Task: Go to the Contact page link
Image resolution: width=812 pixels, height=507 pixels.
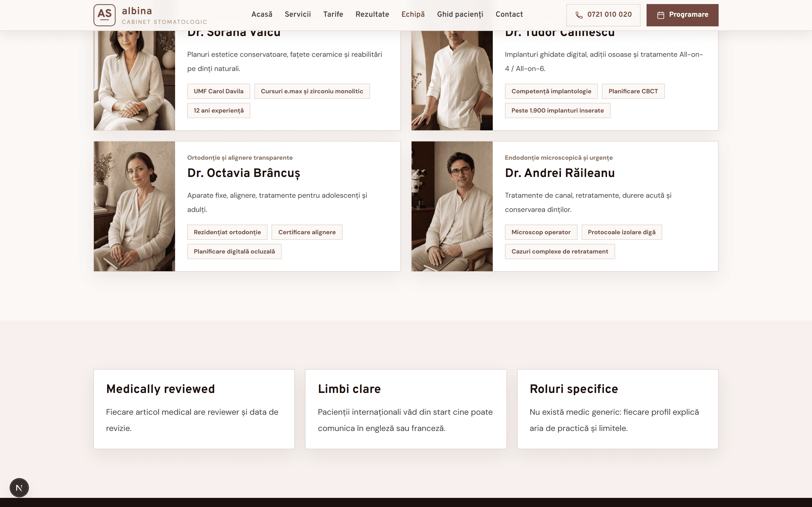Action: [x=509, y=14]
